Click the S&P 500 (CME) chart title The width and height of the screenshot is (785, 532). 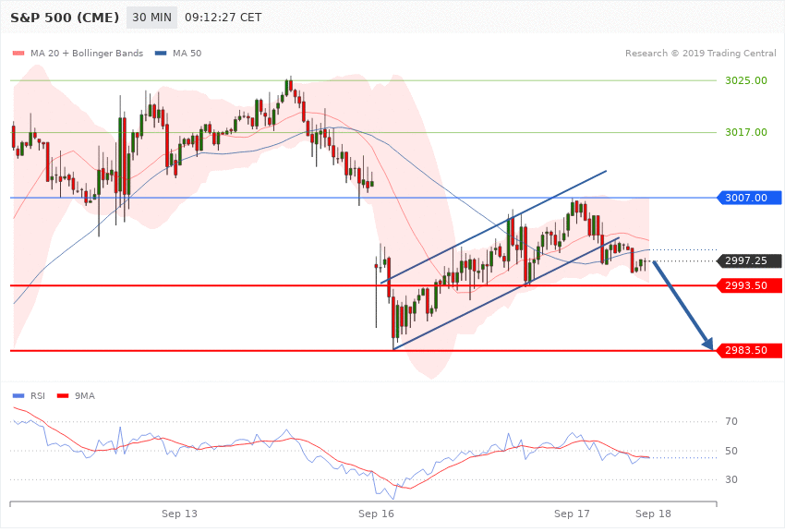(x=65, y=18)
